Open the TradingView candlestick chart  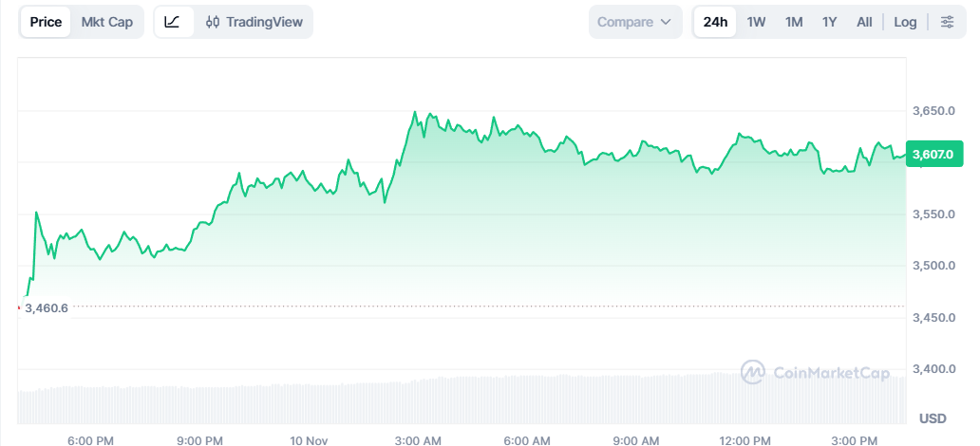253,22
